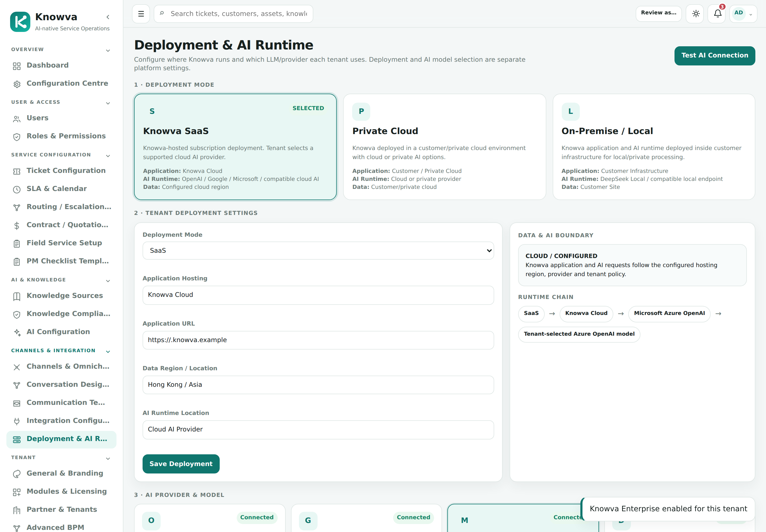This screenshot has width=766, height=532.
Task: Open notifications bell icon
Action: point(717,14)
